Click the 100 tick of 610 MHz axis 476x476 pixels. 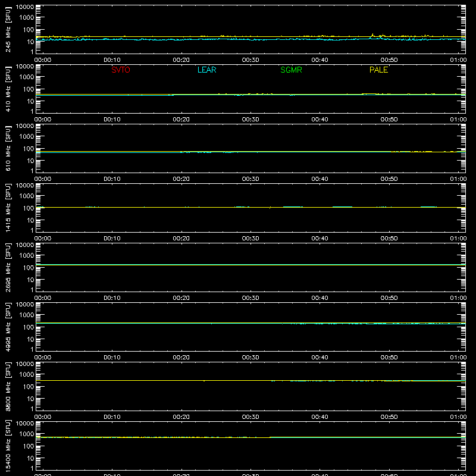(x=29, y=149)
